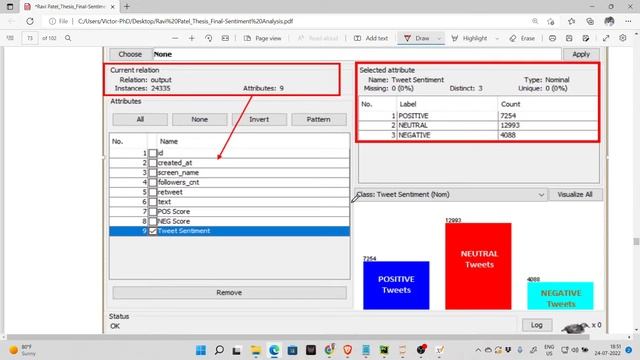Expand the Highlight color options arrow

point(497,38)
